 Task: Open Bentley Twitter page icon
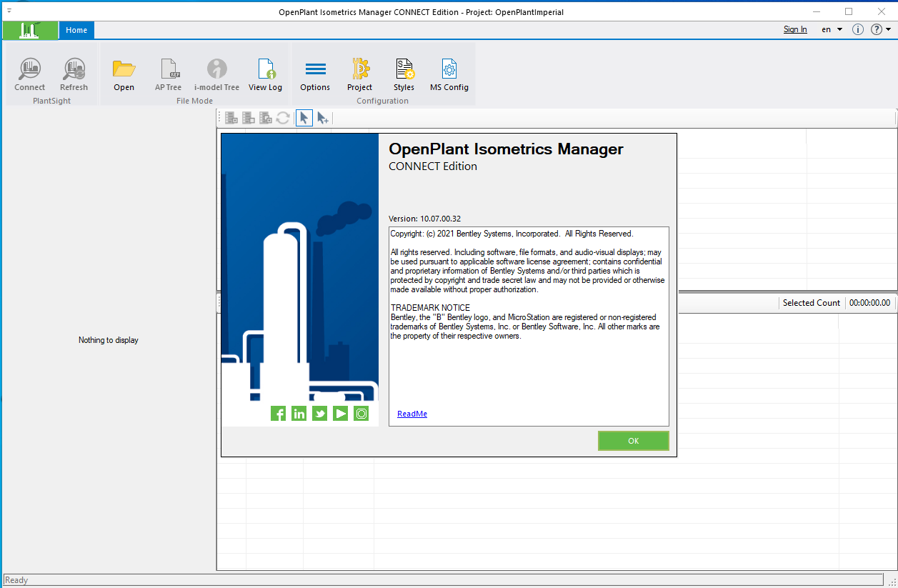pos(320,413)
